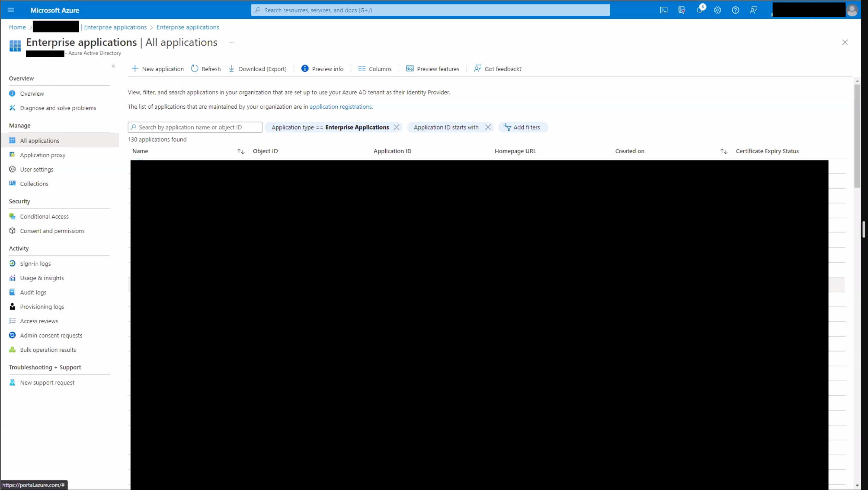The height and width of the screenshot is (490, 868).
Task: Click Add filters
Action: pyautogui.click(x=522, y=127)
